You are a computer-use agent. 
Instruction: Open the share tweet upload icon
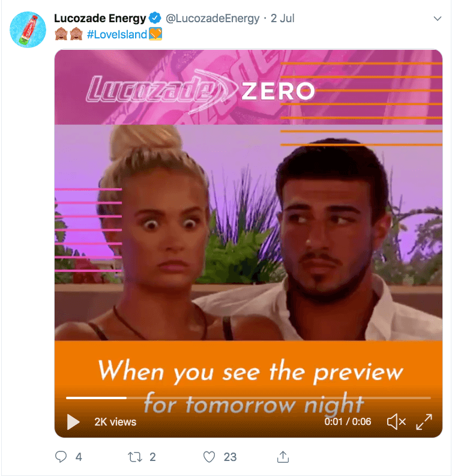click(283, 457)
